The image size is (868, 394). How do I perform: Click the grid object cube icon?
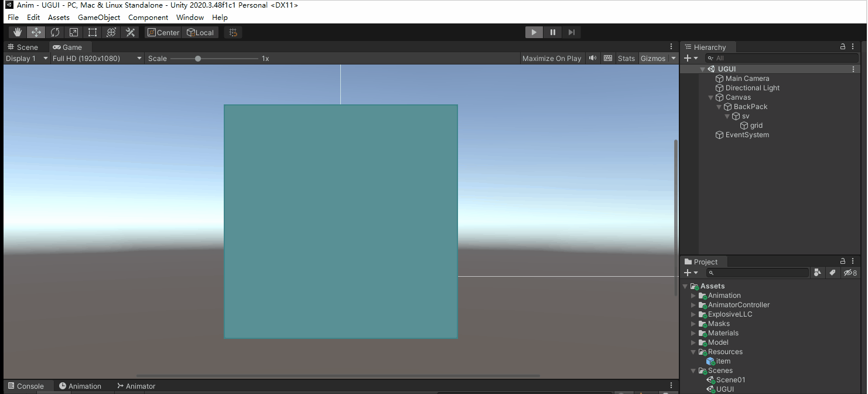(x=744, y=125)
